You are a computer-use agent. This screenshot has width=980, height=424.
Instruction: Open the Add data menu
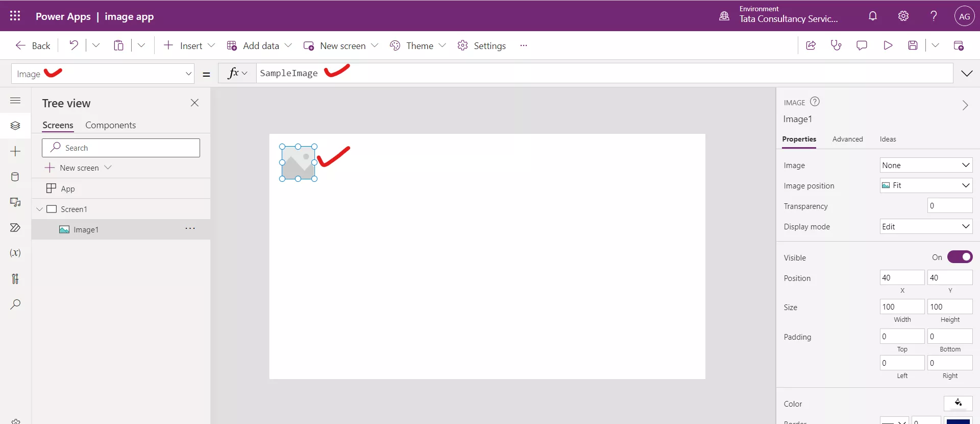[x=259, y=45]
